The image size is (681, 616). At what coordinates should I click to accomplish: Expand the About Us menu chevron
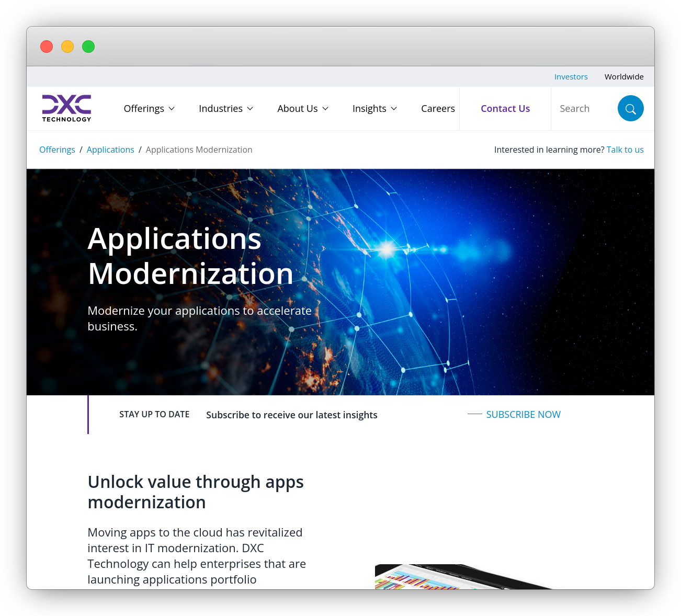(x=325, y=109)
